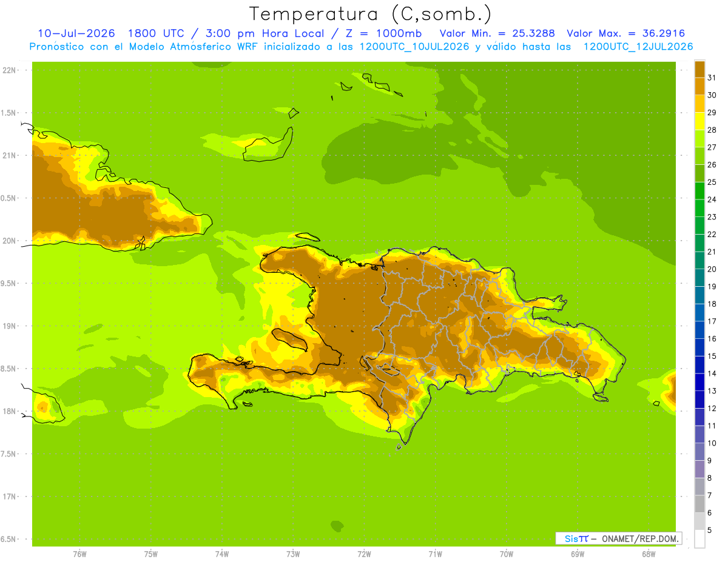
Task: Click the "17N" latitude label
Action: 10,497
